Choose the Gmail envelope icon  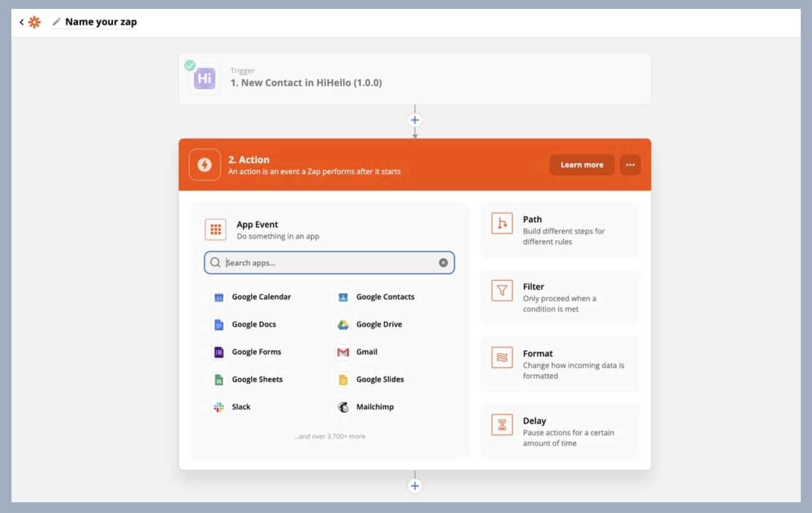tap(343, 352)
